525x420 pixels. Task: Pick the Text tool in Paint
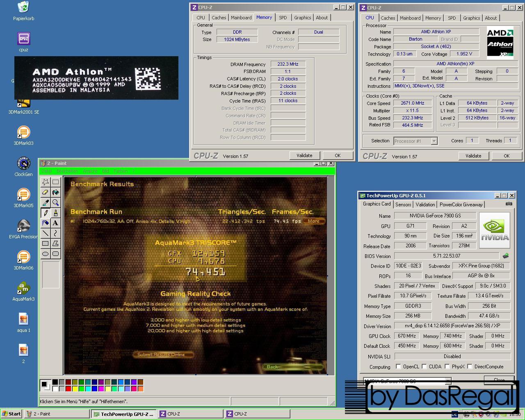[55, 223]
